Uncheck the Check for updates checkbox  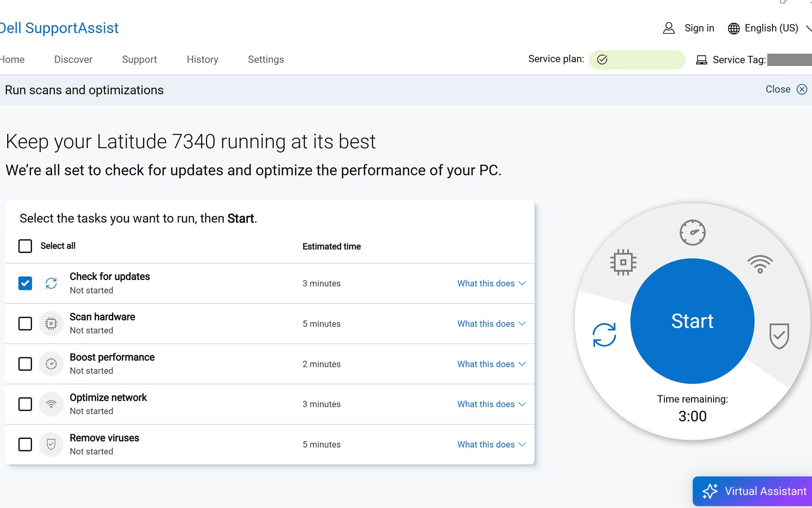pos(25,283)
